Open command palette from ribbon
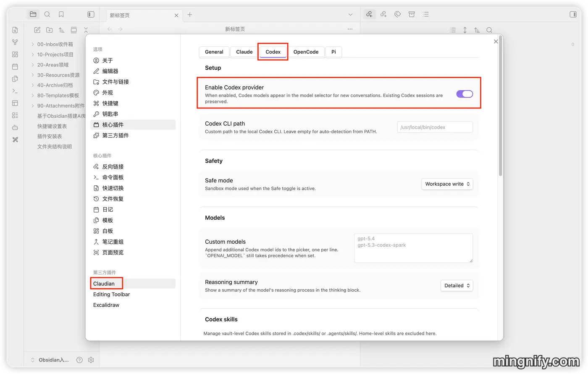 point(15,91)
